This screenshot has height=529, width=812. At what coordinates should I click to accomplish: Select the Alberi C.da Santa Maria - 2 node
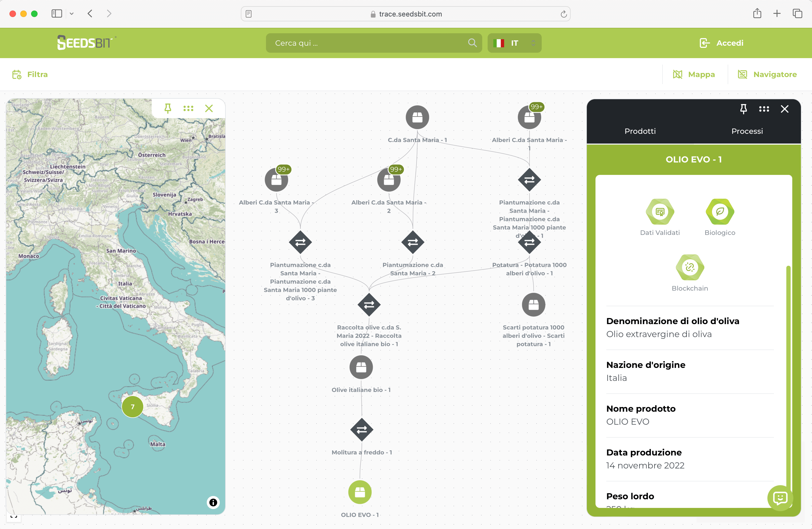point(389,179)
